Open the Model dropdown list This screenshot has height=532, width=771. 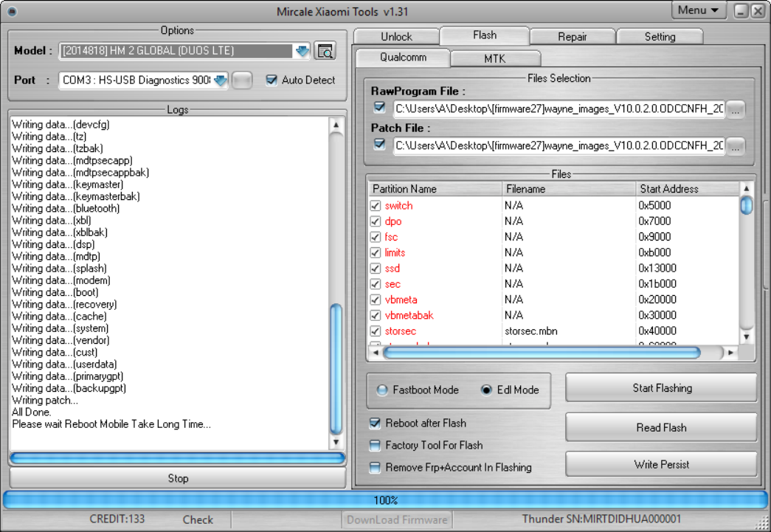302,51
